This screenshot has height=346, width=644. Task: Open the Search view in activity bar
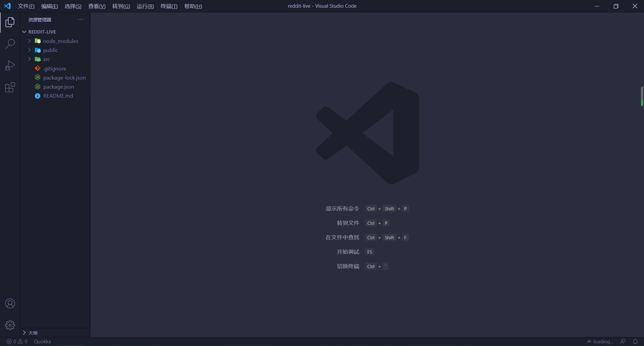(10, 44)
